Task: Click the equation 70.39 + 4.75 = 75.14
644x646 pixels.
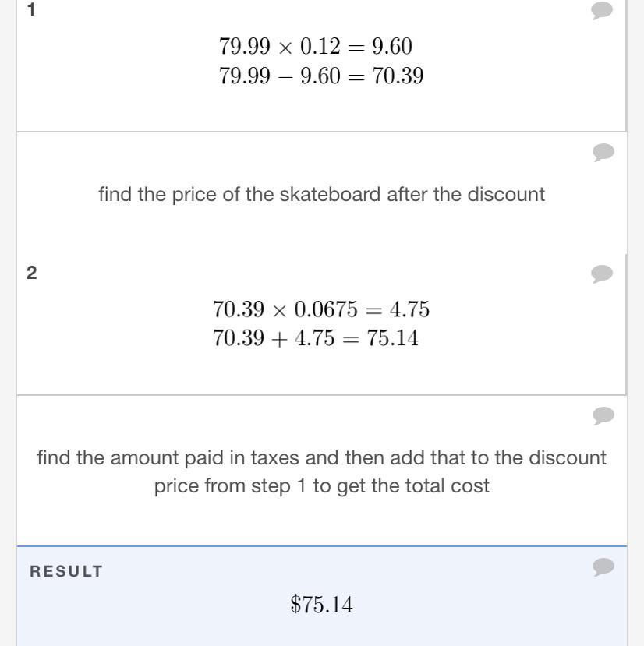Action: [x=316, y=338]
